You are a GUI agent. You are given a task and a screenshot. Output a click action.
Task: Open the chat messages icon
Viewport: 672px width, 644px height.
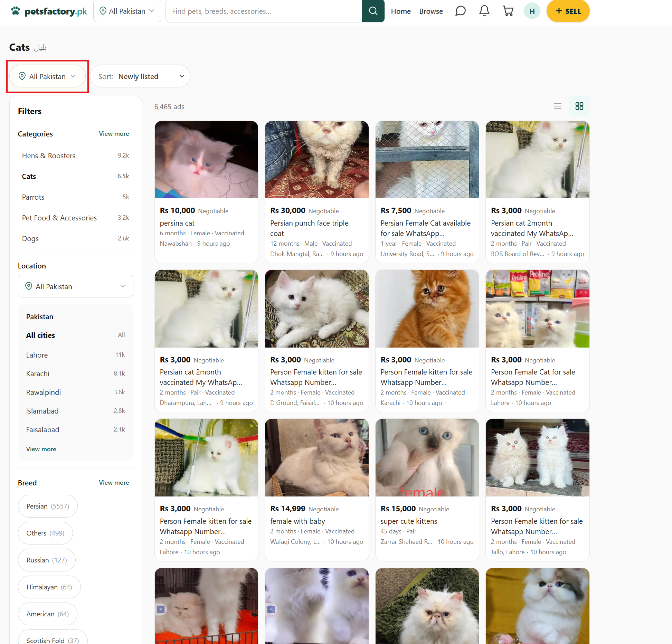point(460,11)
